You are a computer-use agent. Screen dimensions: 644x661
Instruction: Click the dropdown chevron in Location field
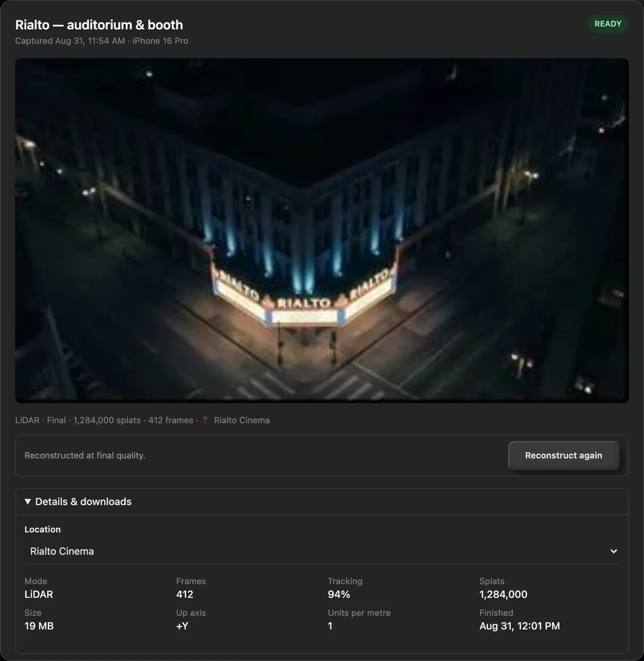tap(613, 551)
